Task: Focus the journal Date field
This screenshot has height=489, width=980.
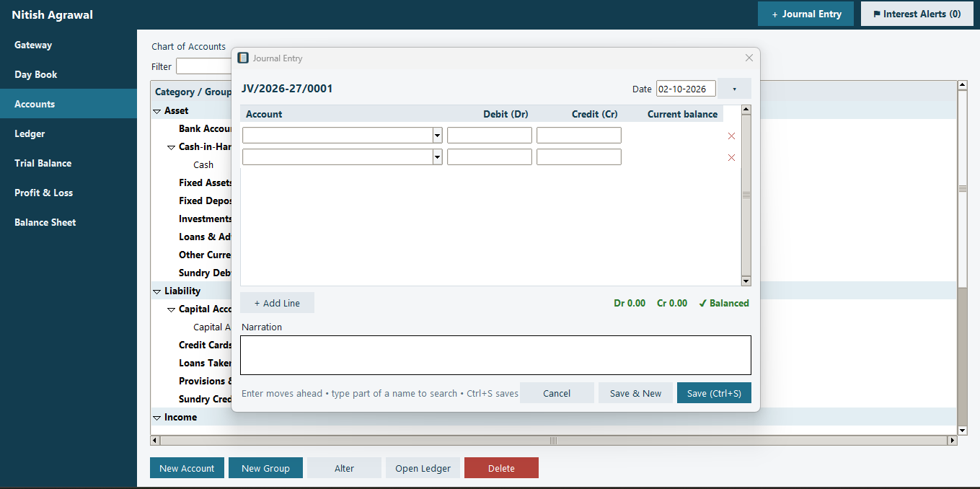Action: click(x=686, y=89)
